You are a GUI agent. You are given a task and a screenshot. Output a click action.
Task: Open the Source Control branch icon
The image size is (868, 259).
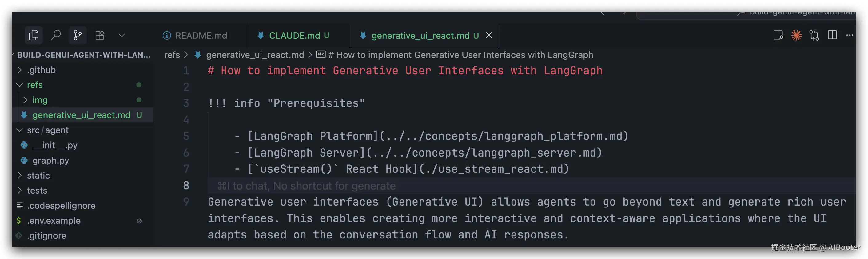pos(78,35)
